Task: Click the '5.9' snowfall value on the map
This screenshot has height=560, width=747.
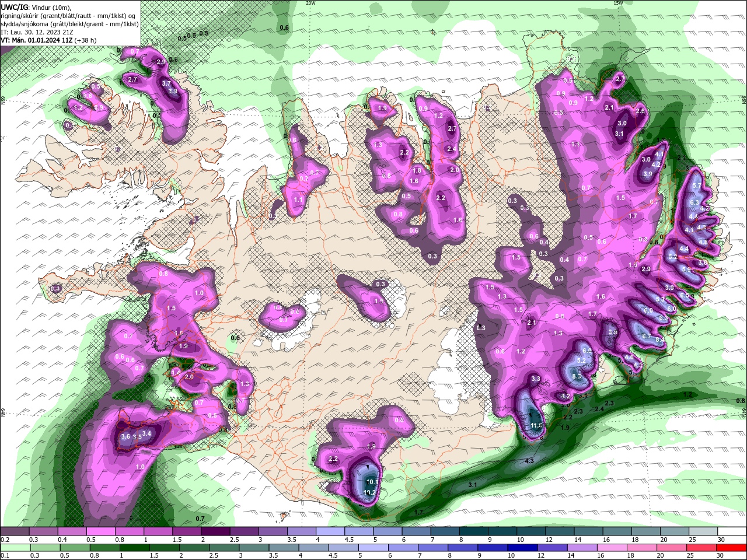Action: pyautogui.click(x=686, y=269)
